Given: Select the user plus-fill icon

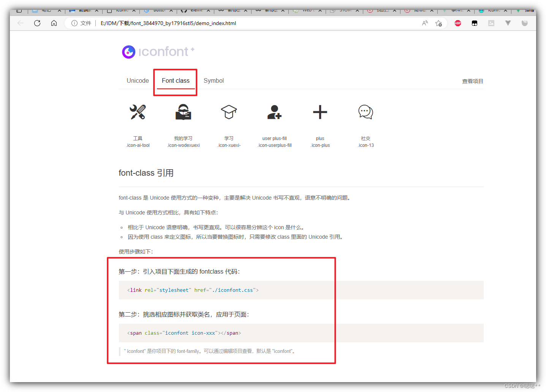Looking at the screenshot, I should coord(274,112).
